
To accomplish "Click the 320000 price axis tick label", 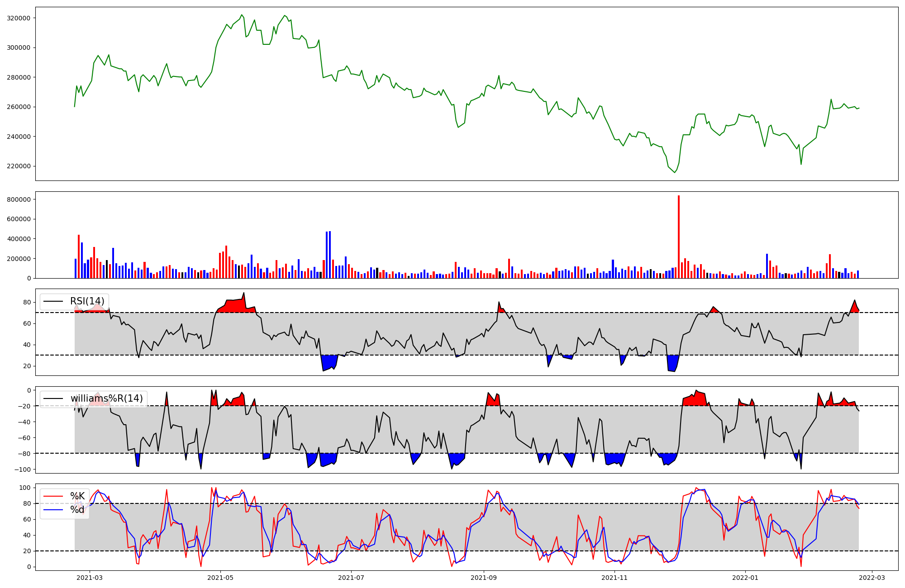I will click(19, 18).
